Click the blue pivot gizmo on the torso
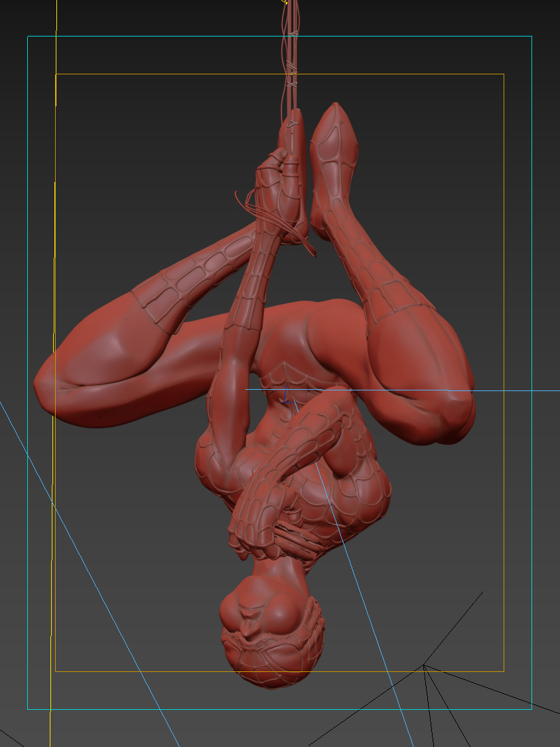The width and height of the screenshot is (560, 747). 286,395
